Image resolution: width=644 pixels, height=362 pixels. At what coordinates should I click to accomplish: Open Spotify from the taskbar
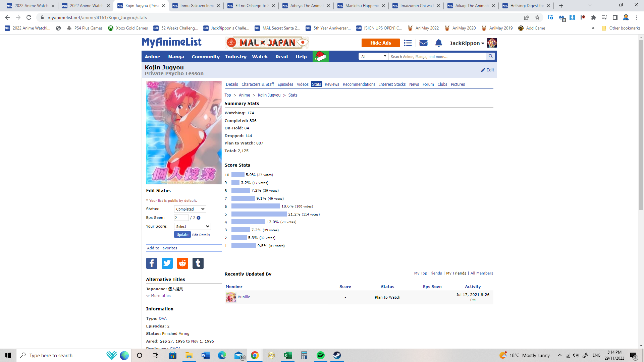(x=321, y=355)
